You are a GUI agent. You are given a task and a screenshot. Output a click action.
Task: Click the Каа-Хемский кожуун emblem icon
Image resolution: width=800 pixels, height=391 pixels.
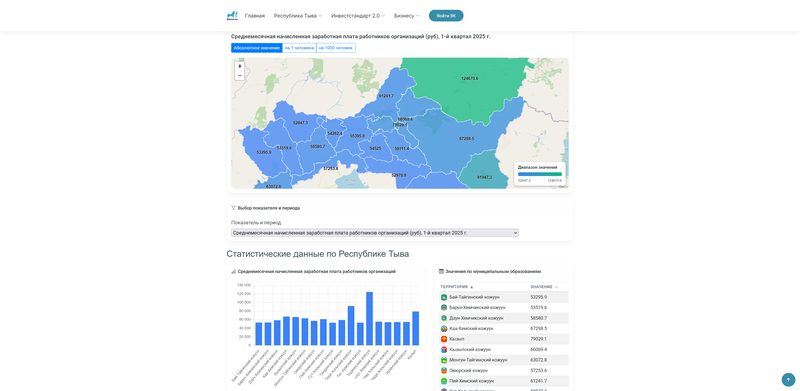[444, 329]
